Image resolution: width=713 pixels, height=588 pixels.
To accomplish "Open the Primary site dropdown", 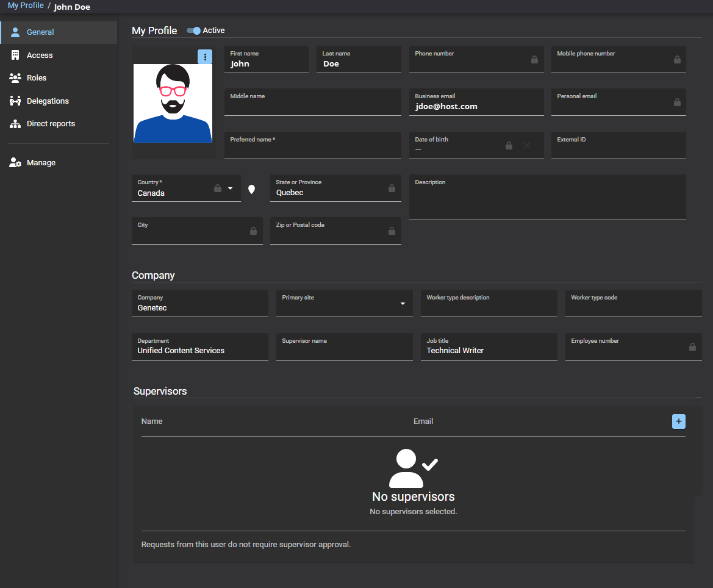I will pos(403,304).
